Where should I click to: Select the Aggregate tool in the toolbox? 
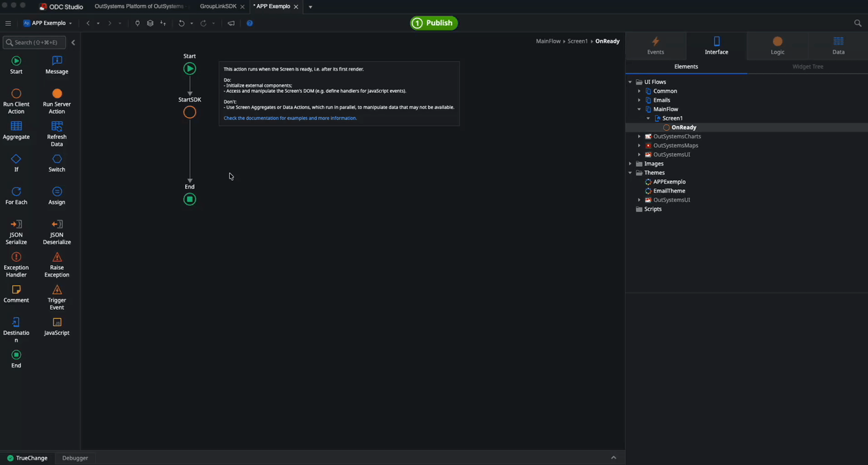pyautogui.click(x=16, y=130)
